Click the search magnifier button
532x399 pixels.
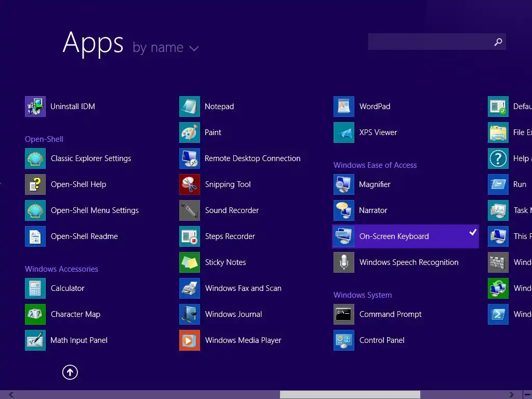point(498,42)
